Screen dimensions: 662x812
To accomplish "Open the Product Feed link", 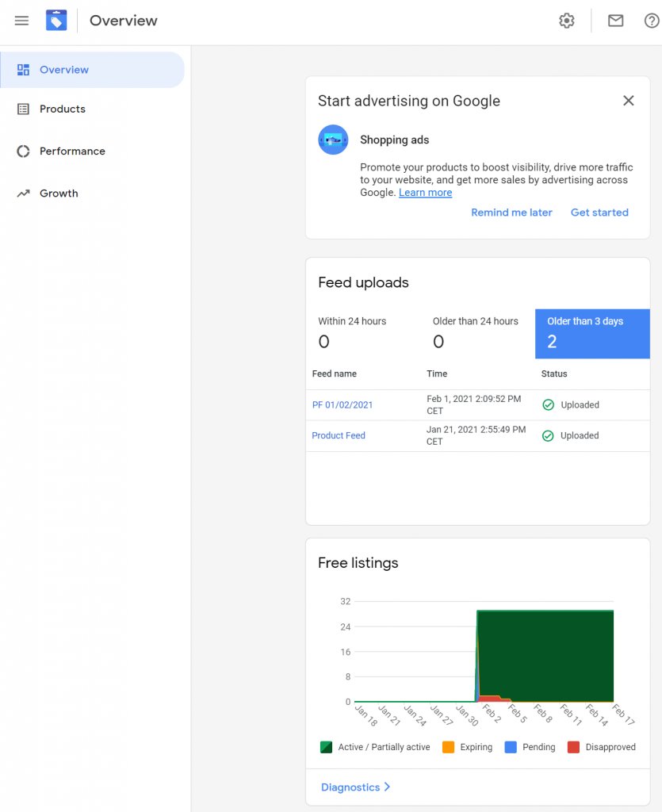I will coord(339,435).
